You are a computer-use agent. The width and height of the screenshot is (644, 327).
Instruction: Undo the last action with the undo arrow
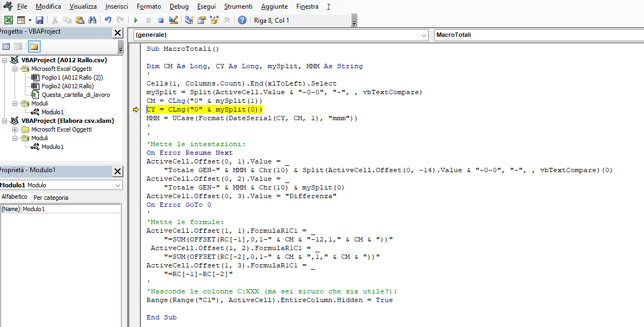pos(108,20)
